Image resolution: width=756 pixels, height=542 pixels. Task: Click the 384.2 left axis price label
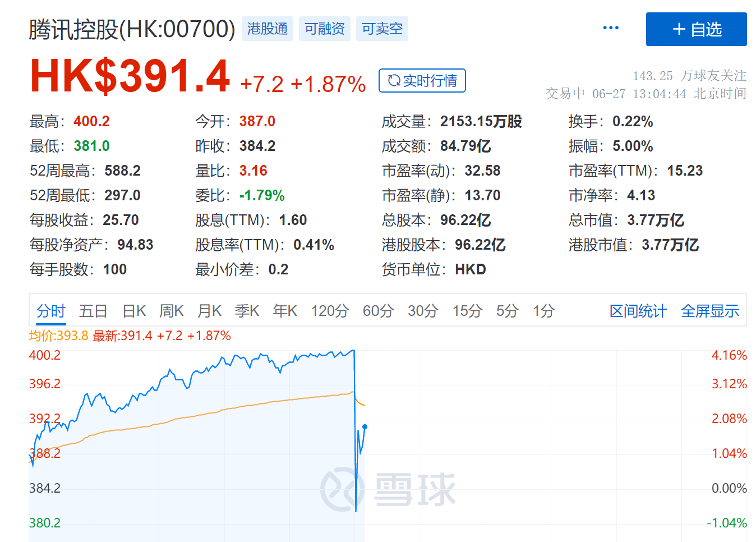pos(45,488)
